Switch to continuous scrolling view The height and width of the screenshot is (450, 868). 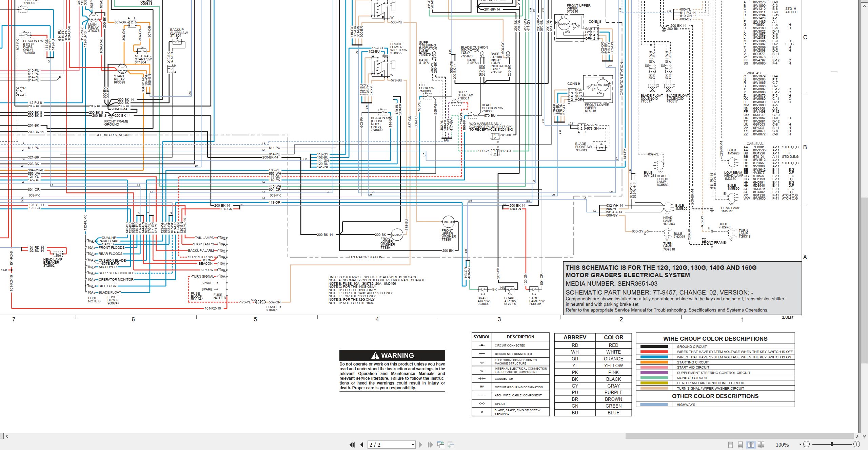coord(741,445)
